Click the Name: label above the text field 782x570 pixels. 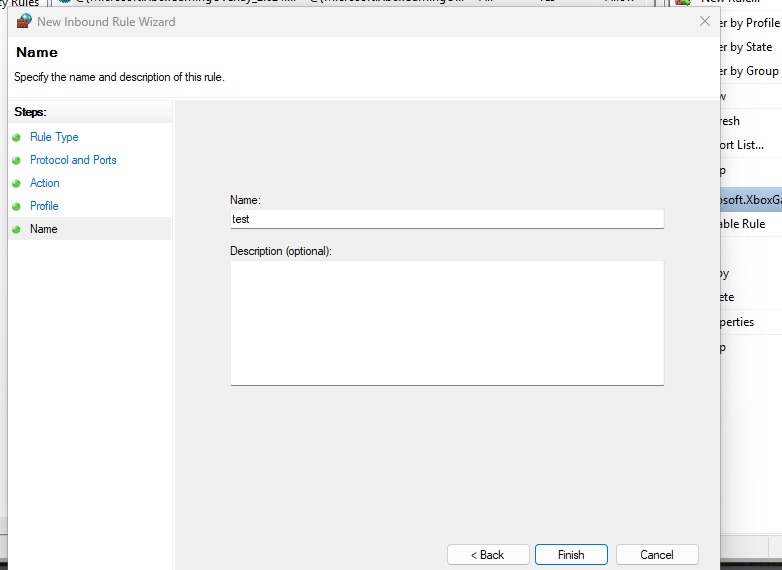[x=245, y=200]
